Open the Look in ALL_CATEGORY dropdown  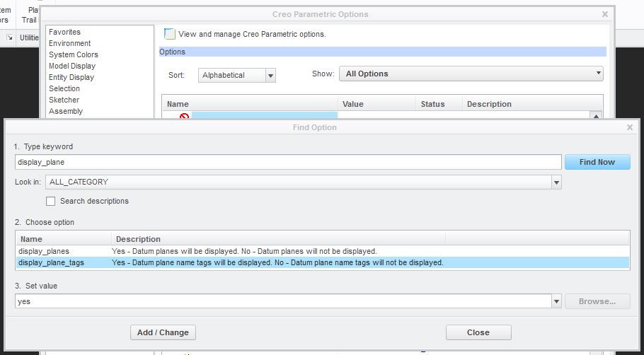[x=303, y=182]
